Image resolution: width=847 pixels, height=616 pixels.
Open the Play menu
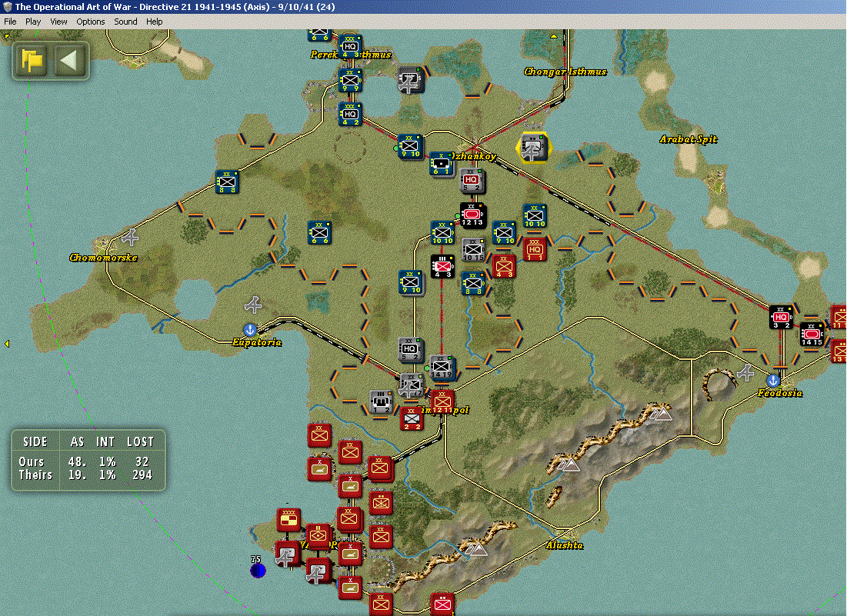point(33,22)
